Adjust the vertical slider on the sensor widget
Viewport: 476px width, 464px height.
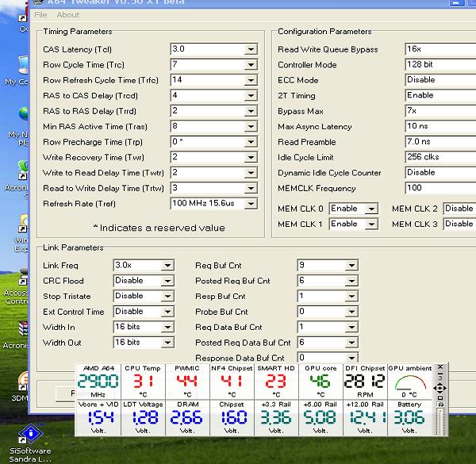pos(440,422)
